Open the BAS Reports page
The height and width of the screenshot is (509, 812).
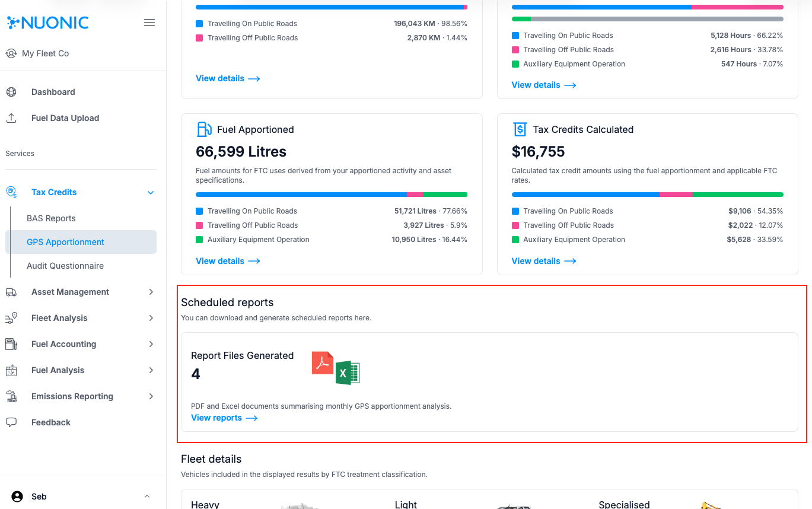51,218
